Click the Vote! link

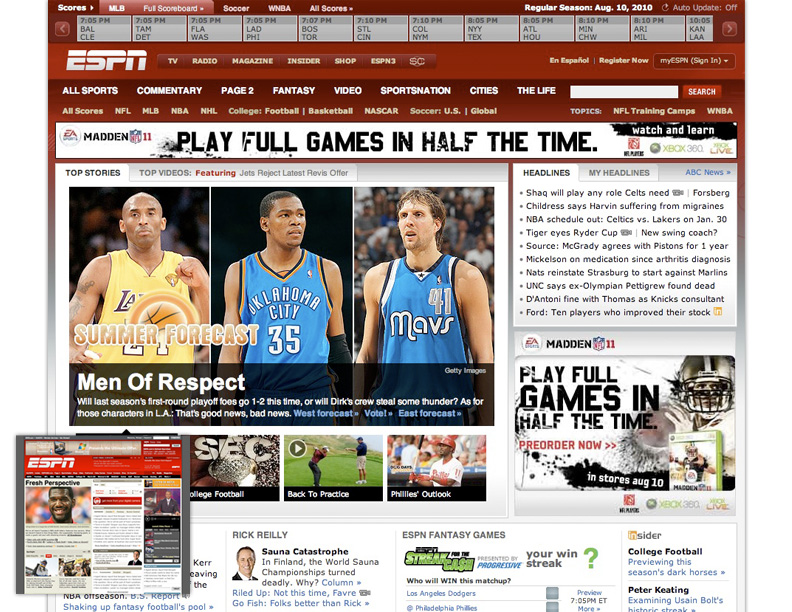pyautogui.click(x=378, y=413)
